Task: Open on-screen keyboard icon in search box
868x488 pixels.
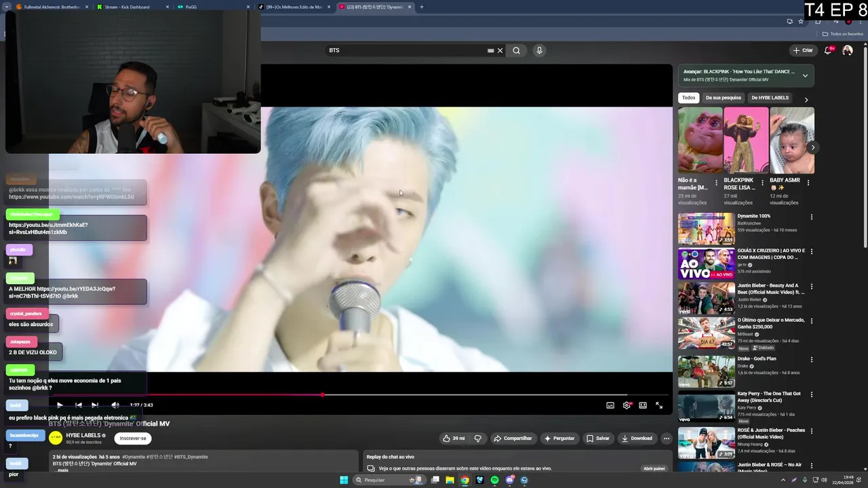Action: 490,50
